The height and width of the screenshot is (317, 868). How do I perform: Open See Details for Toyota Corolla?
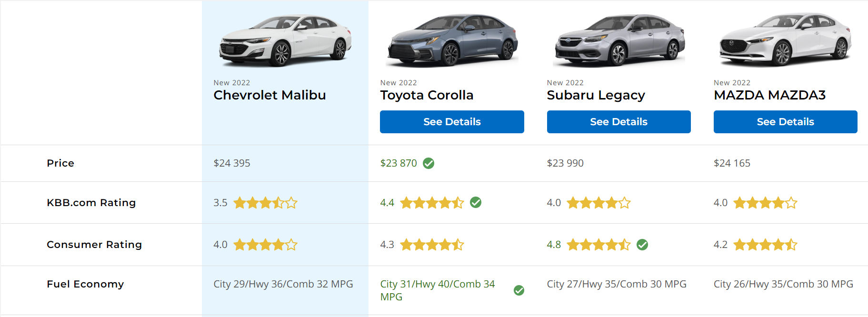click(452, 122)
